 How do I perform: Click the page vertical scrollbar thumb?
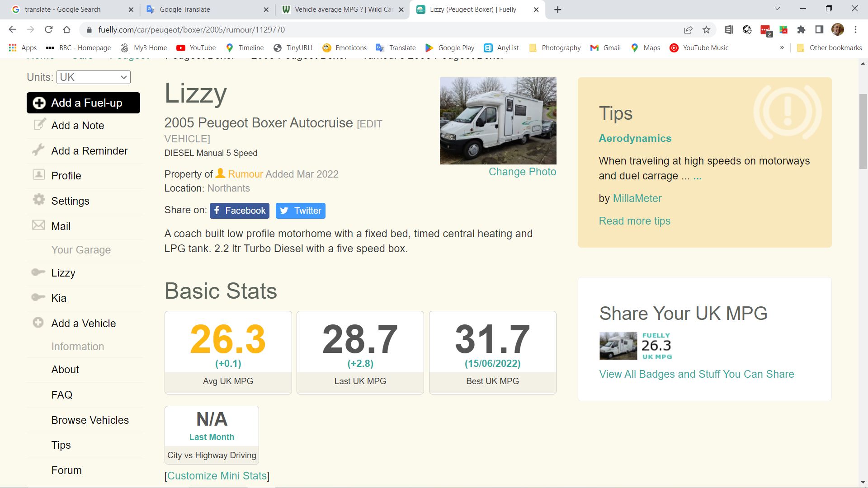[863, 131]
